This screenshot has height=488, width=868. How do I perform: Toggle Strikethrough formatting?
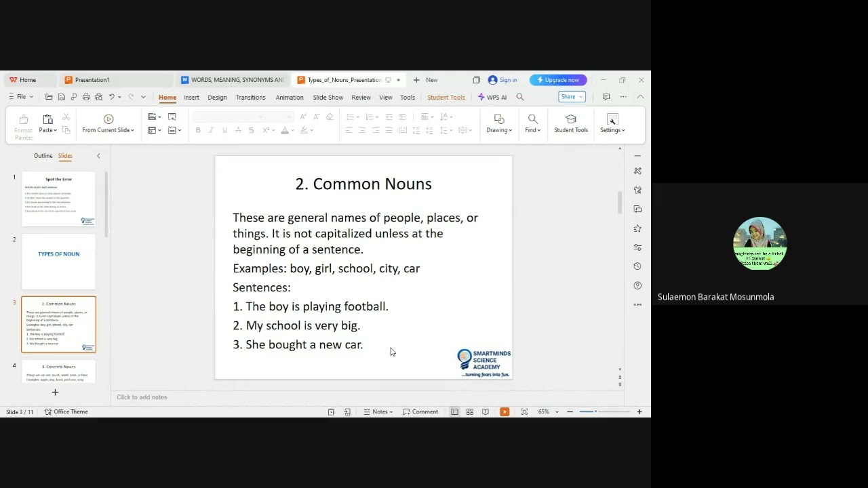(x=237, y=130)
